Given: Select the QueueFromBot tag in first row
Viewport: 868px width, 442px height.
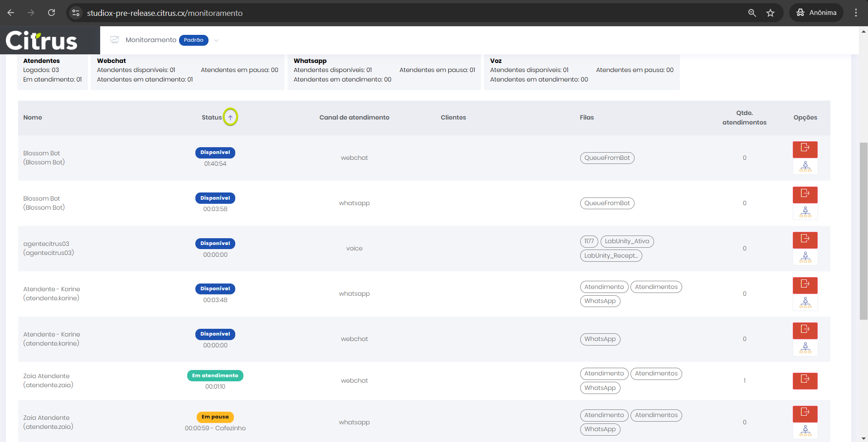Looking at the screenshot, I should (607, 158).
